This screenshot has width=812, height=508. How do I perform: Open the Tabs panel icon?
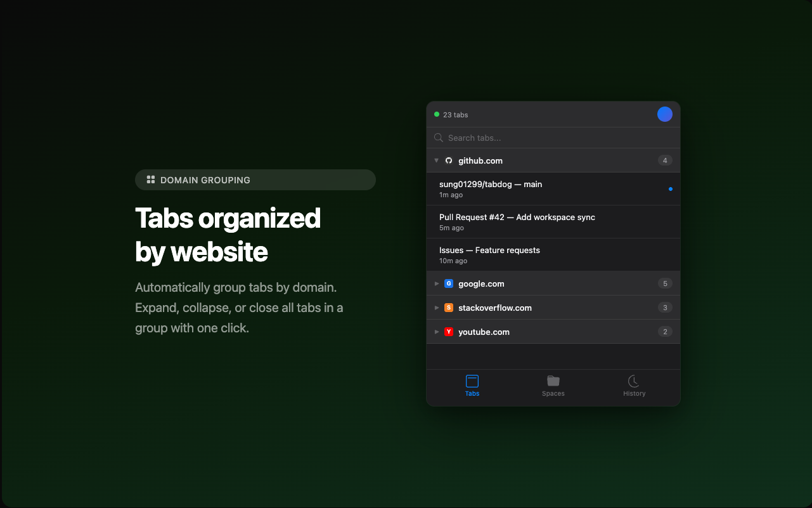click(472, 381)
